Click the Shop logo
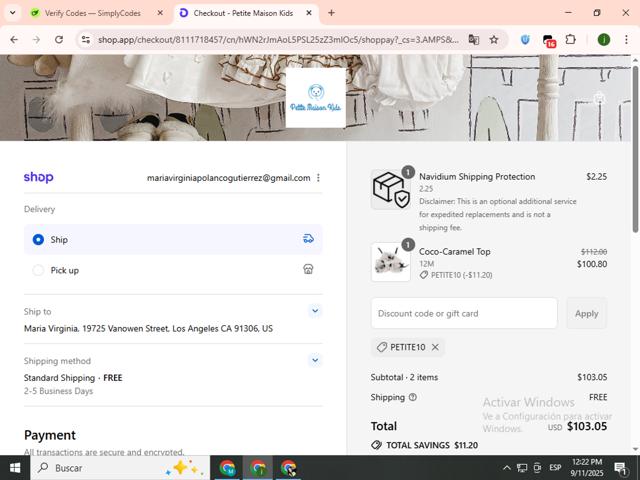This screenshot has width=640, height=480. pos(38,178)
